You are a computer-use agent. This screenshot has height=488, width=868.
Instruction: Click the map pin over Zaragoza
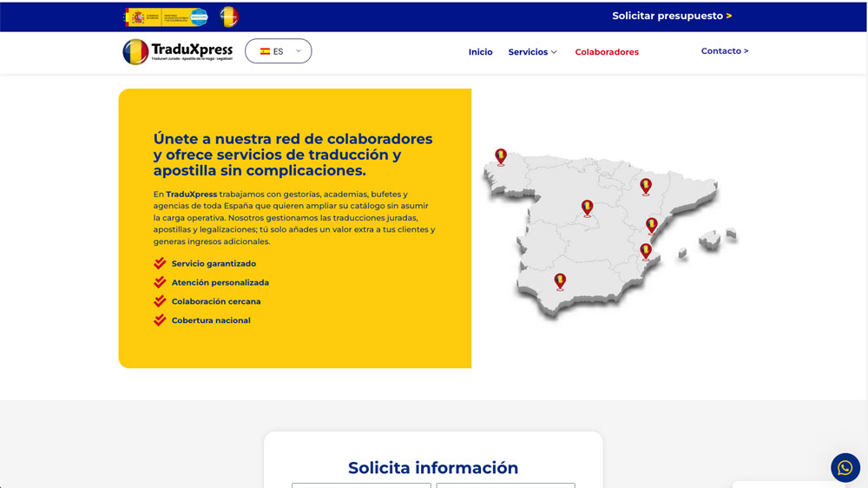646,186
